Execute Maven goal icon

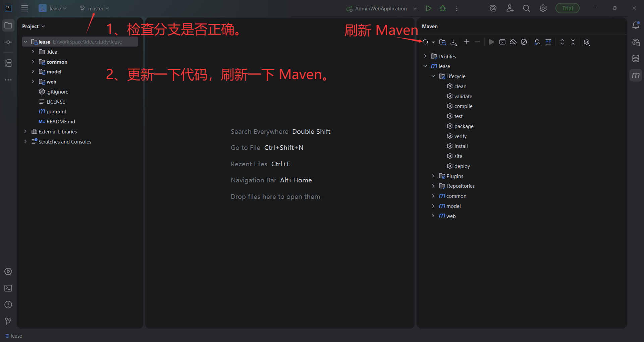click(x=502, y=42)
